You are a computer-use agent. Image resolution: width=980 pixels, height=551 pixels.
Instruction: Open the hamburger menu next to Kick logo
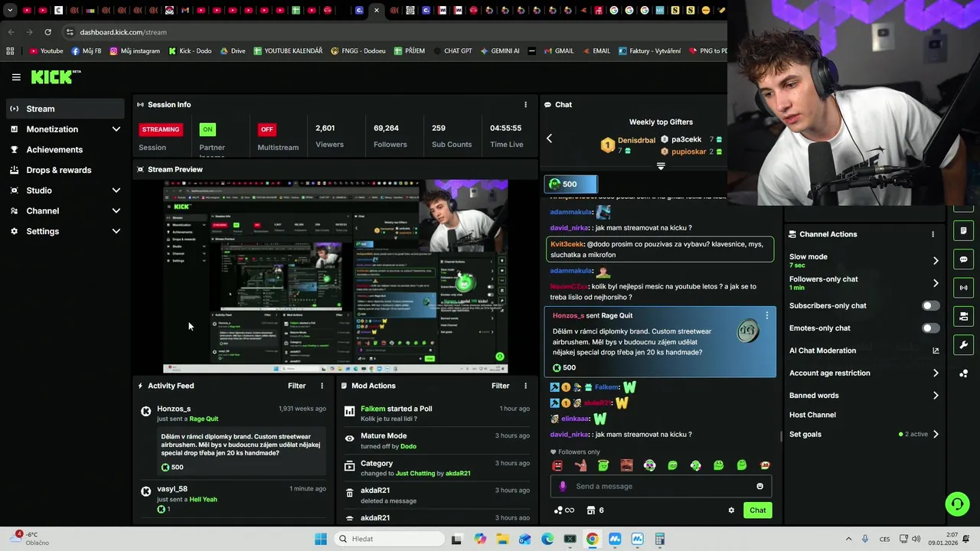(16, 77)
